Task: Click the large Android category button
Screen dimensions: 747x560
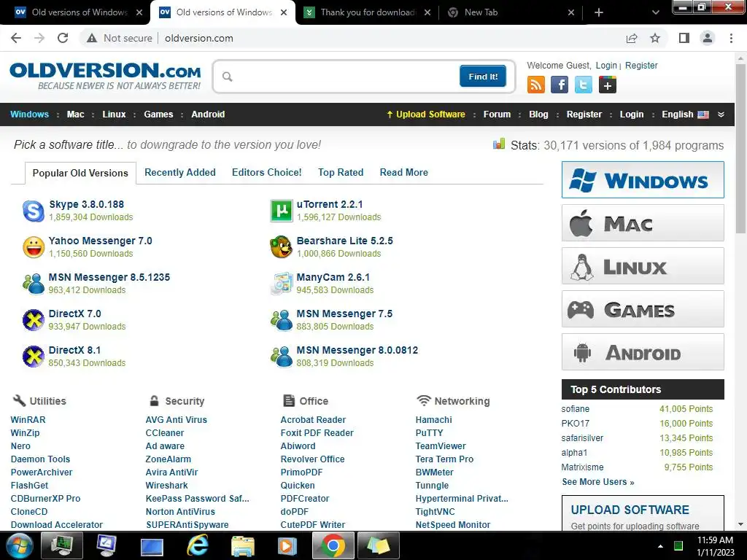Action: click(x=643, y=352)
